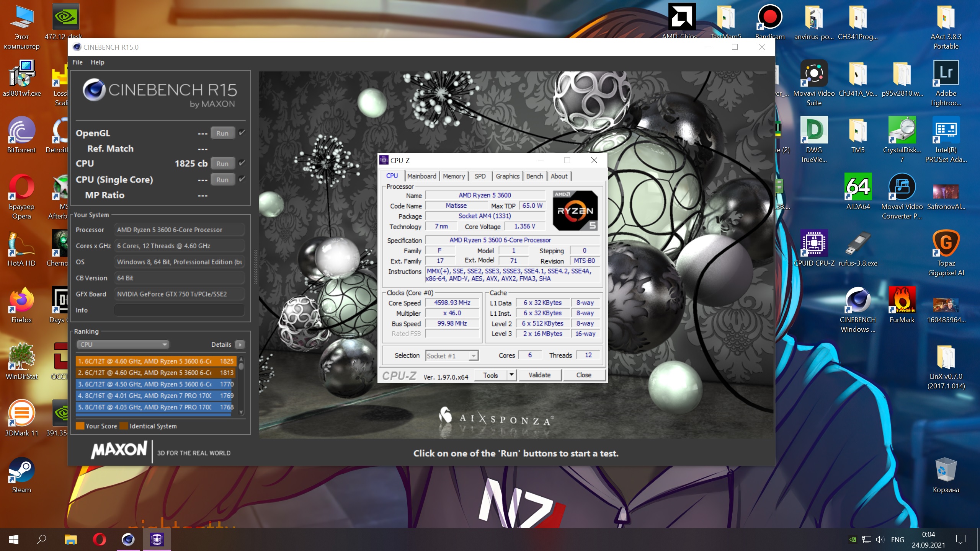Switch to the CPU-Z Mainboard tab
Viewport: 980px width, 551px height.
(x=421, y=176)
